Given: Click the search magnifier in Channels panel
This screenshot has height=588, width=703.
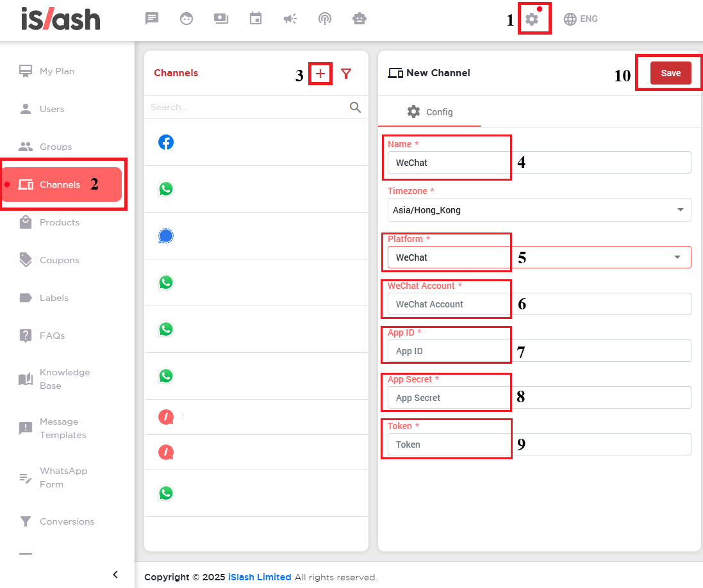Looking at the screenshot, I should 355,107.
